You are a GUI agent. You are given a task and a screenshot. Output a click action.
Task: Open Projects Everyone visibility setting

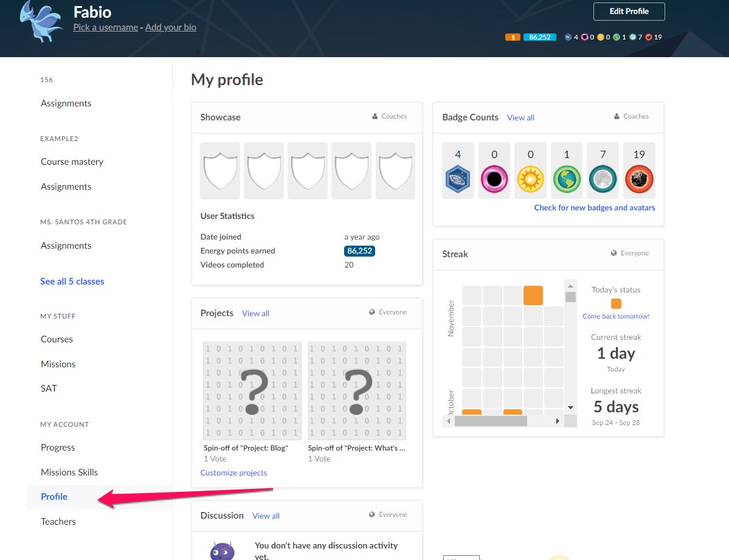coord(388,312)
